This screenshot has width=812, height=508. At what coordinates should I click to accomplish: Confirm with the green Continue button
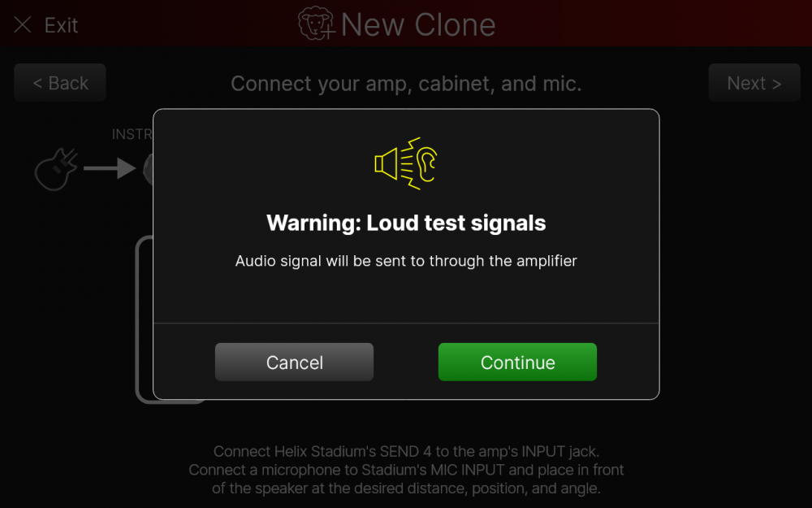pos(517,362)
